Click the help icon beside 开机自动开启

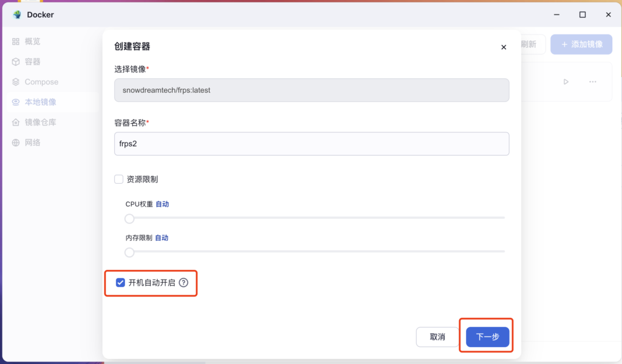[183, 283]
